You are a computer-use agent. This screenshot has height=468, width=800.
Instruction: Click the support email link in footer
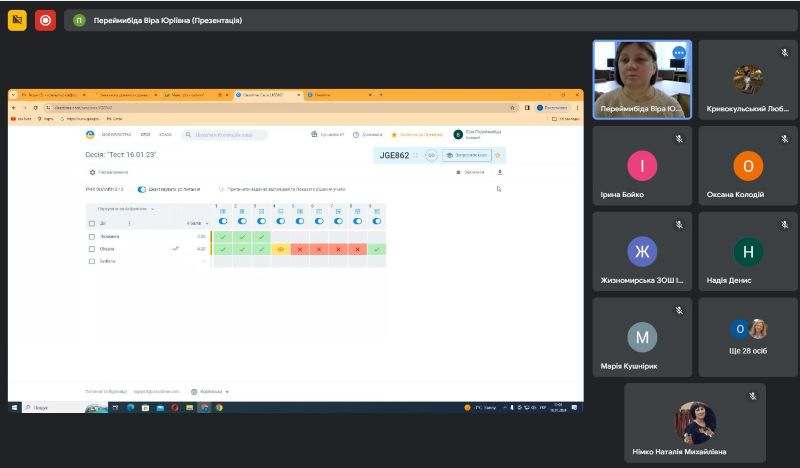[157, 391]
